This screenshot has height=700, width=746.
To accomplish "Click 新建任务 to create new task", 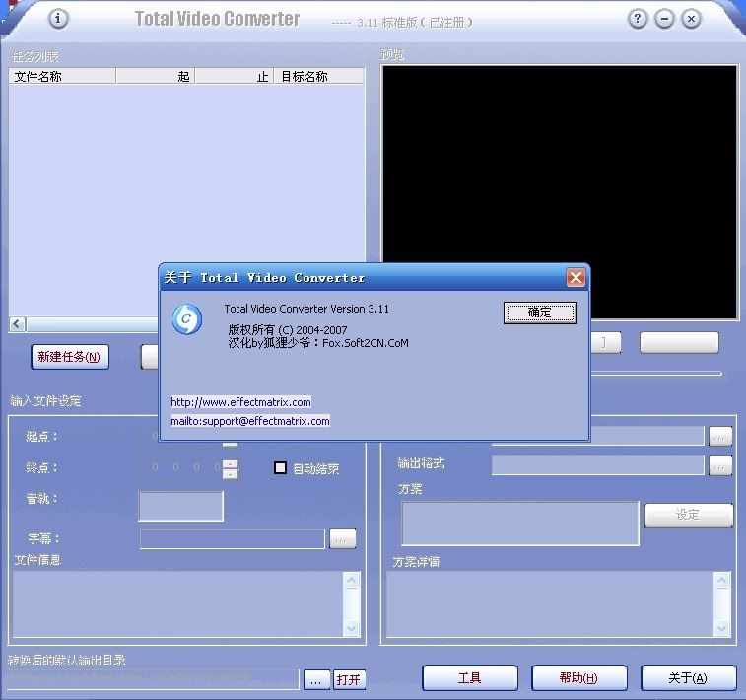I will (69, 357).
